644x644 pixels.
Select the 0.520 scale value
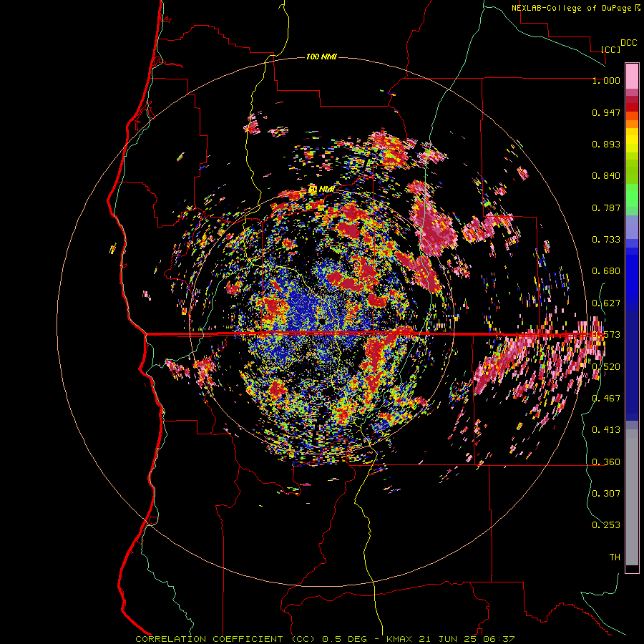click(x=606, y=367)
